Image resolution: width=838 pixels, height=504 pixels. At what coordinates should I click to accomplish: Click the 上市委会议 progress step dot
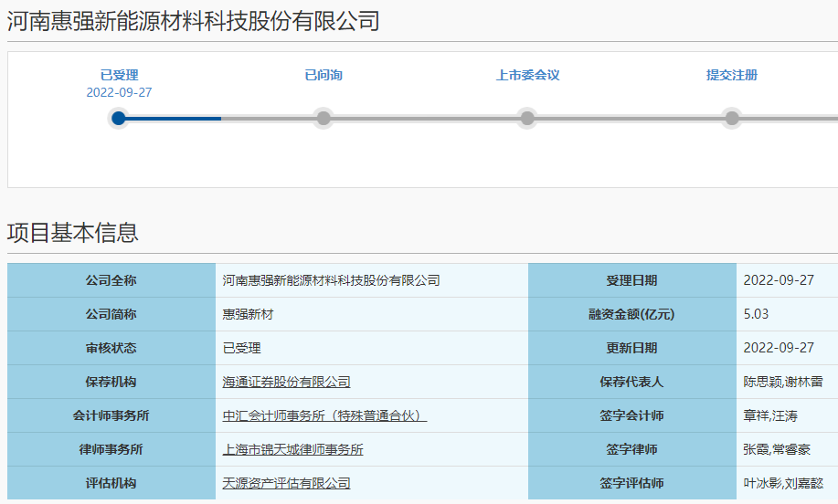point(527,118)
